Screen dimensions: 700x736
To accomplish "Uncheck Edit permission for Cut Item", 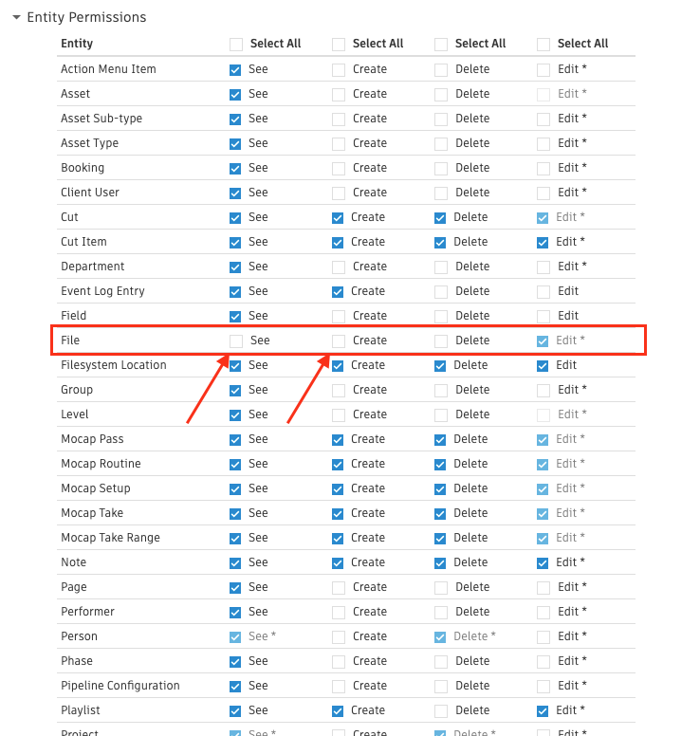I will point(543,242).
